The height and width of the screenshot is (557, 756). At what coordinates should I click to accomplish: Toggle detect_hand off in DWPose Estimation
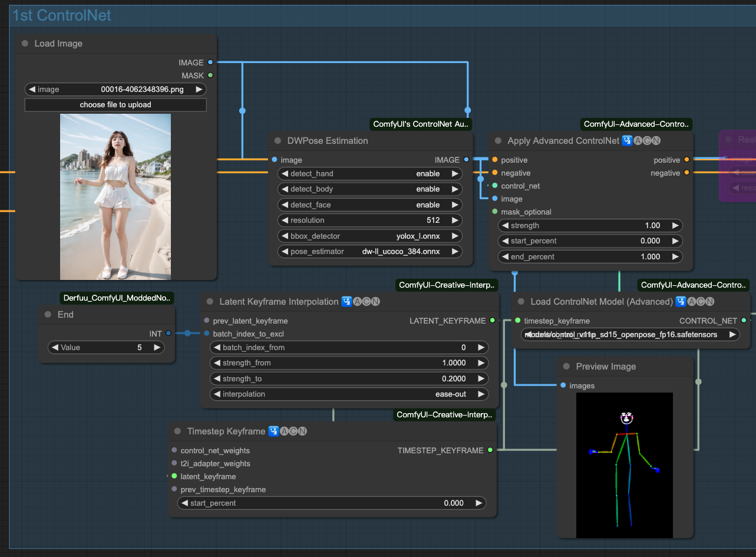[369, 173]
